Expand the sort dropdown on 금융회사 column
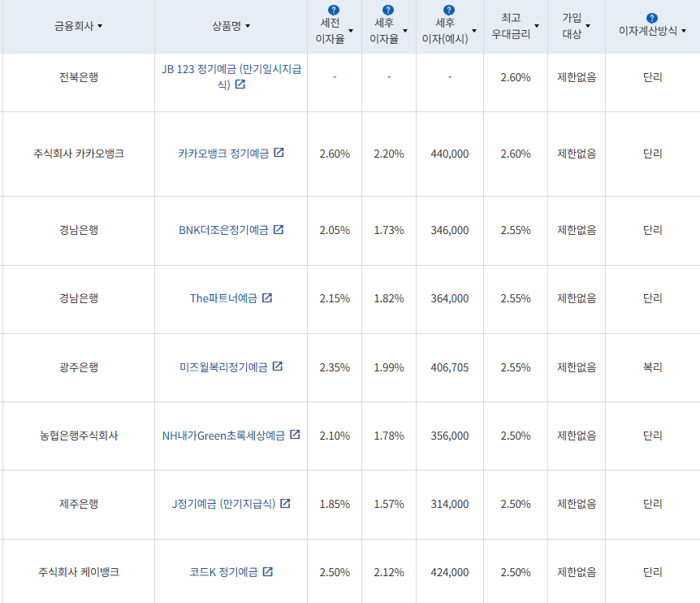Image resolution: width=700 pixels, height=603 pixels. coord(102,27)
